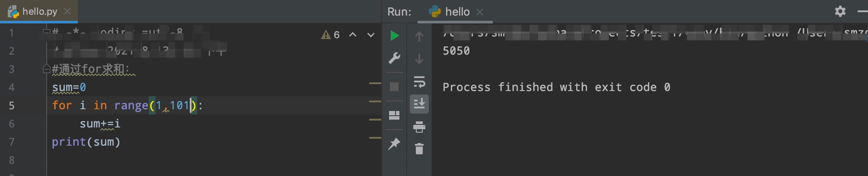The height and width of the screenshot is (176, 868).
Task: Open Run panel gear settings
Action: point(840,11)
